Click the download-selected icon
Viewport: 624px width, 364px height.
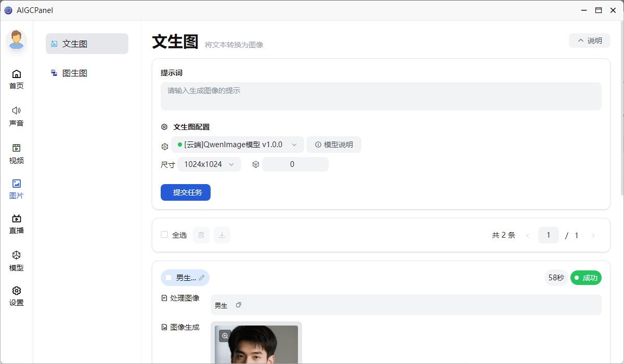(222, 235)
